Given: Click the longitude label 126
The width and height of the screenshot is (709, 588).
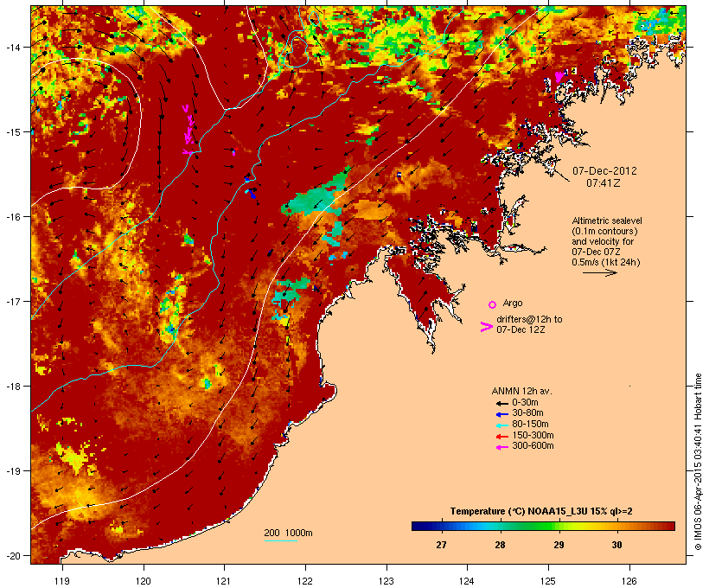Looking at the screenshot, I should tap(629, 581).
